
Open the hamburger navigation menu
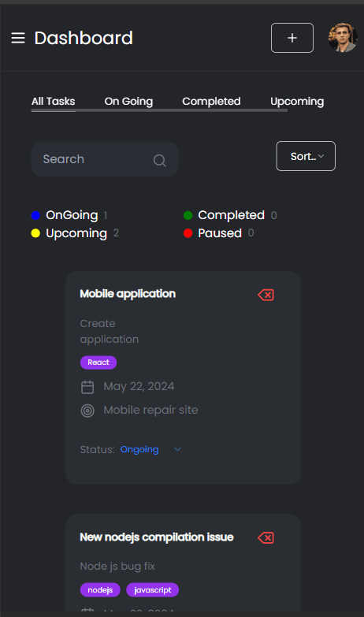18,38
